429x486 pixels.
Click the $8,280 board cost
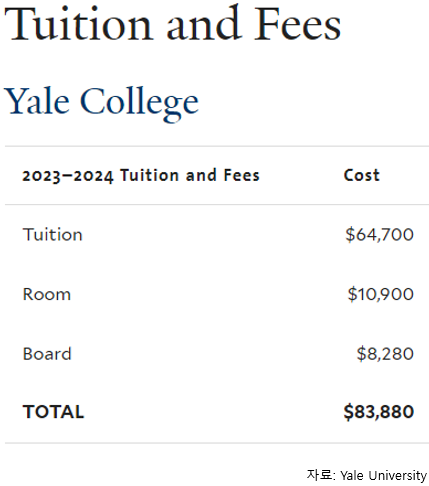[385, 354]
